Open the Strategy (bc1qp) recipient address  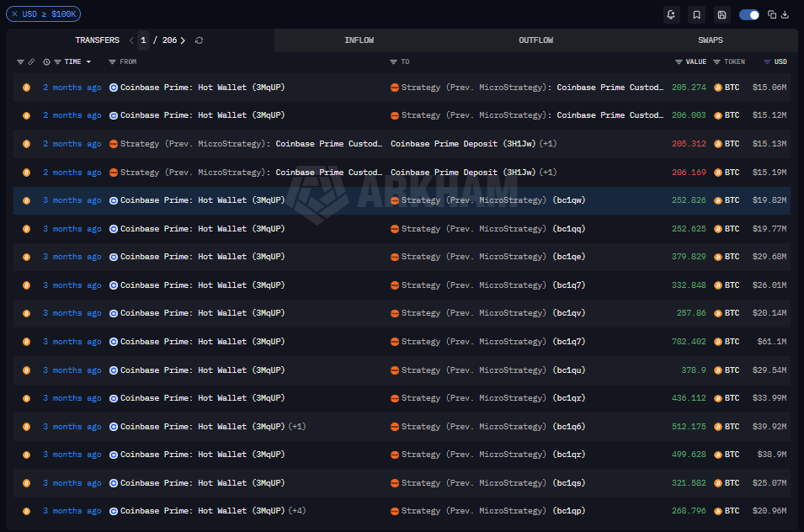[x=493, y=510]
